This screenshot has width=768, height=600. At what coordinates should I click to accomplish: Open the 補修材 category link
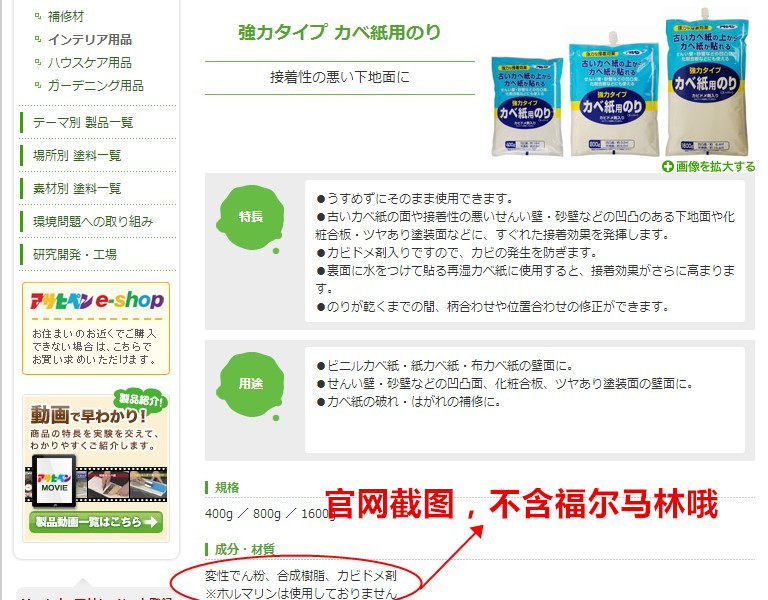[x=66, y=16]
